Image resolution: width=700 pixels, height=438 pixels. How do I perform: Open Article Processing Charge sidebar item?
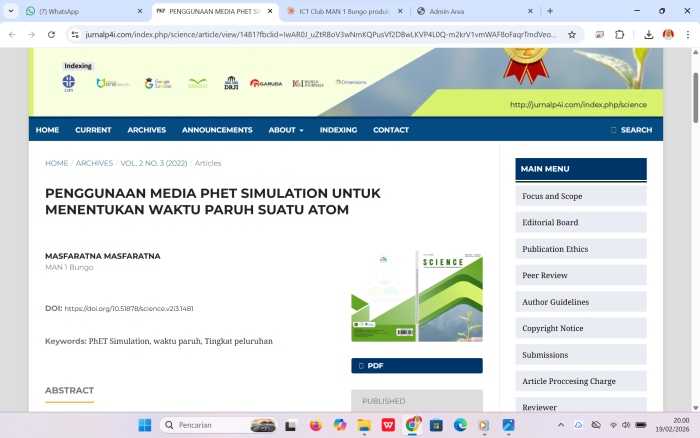pyautogui.click(x=581, y=381)
